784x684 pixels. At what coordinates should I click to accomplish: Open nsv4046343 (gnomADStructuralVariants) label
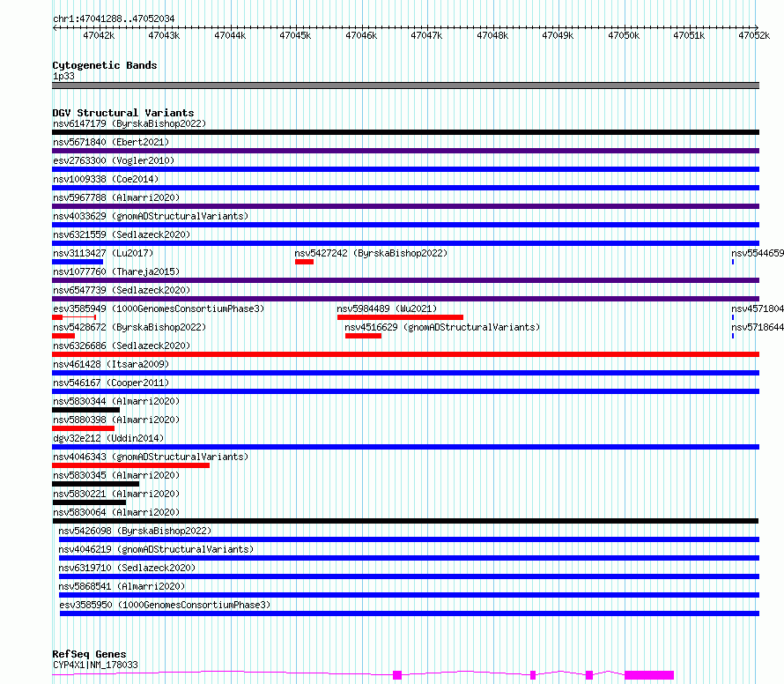(x=151, y=457)
